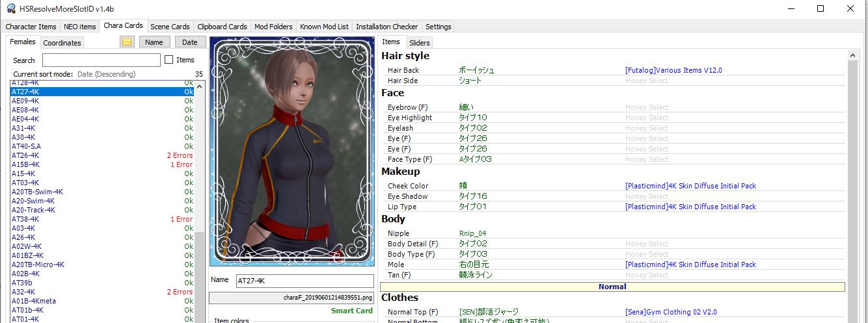
Task: Select the A26-4K card row
Action: coord(103,237)
